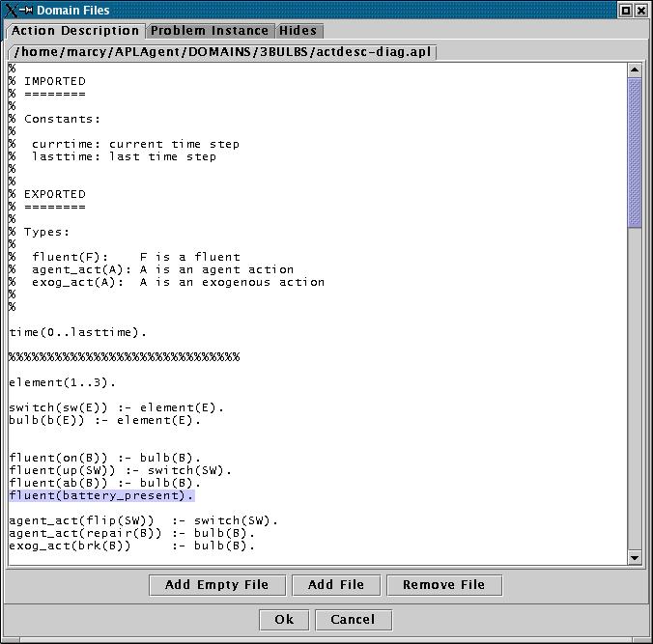
Task: Click the scrollbar up arrow
Action: point(635,70)
